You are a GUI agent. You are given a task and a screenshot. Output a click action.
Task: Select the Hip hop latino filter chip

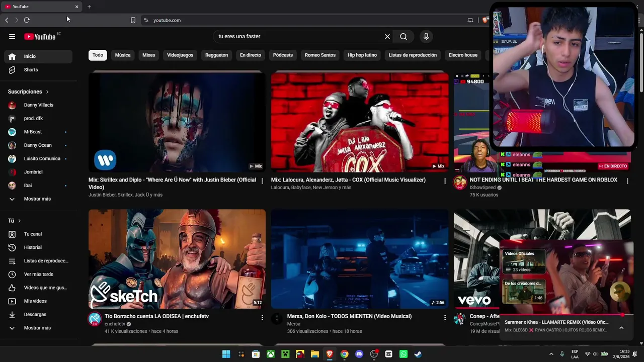362,55
